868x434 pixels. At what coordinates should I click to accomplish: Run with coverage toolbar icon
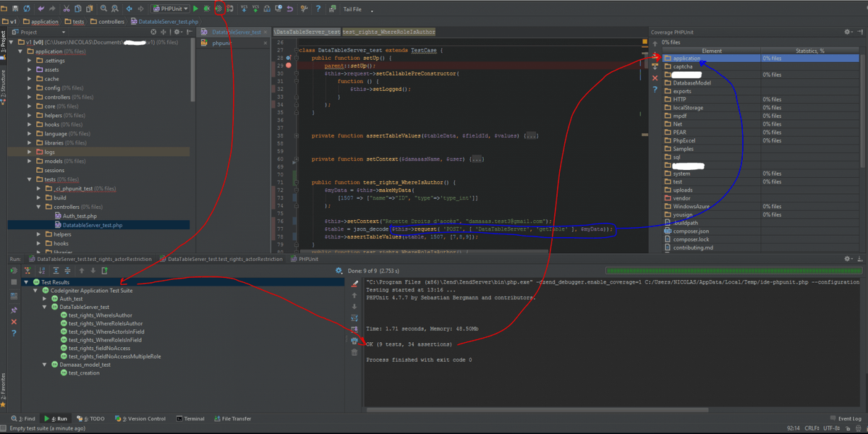click(218, 9)
